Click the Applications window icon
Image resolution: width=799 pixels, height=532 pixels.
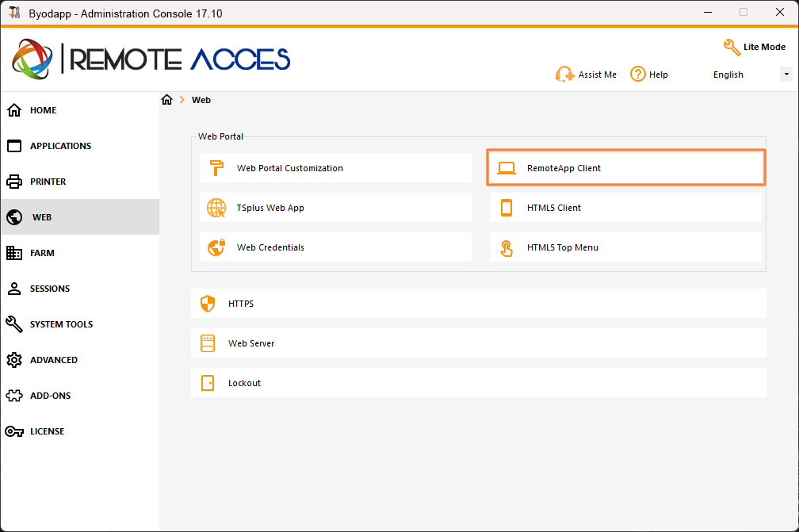14,146
